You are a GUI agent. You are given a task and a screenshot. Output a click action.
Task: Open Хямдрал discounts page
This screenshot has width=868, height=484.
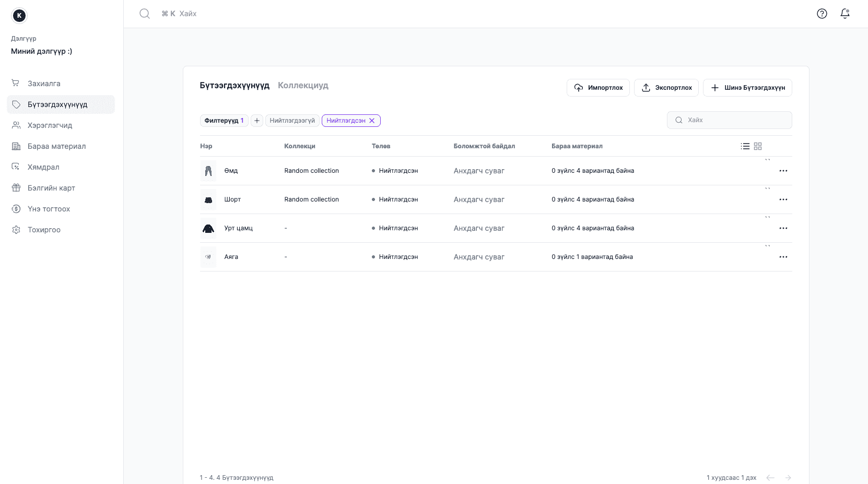click(x=61, y=167)
